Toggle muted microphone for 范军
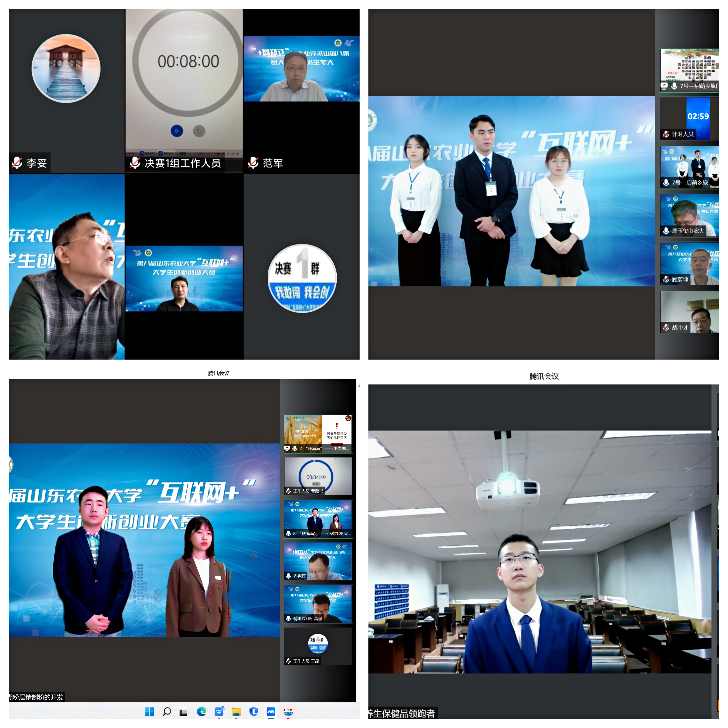Screen dimensions: 728x728 [253, 163]
